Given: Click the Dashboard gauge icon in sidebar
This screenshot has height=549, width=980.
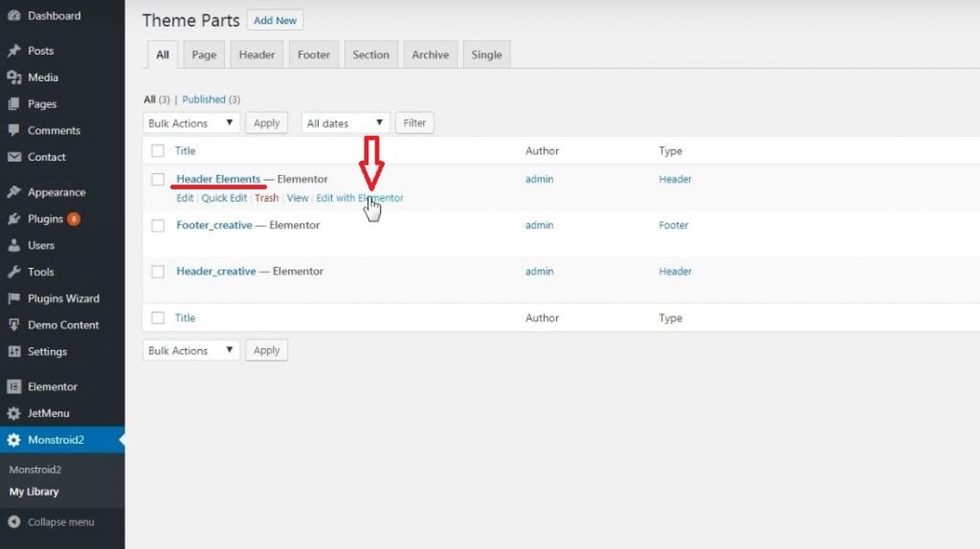Looking at the screenshot, I should [13, 16].
